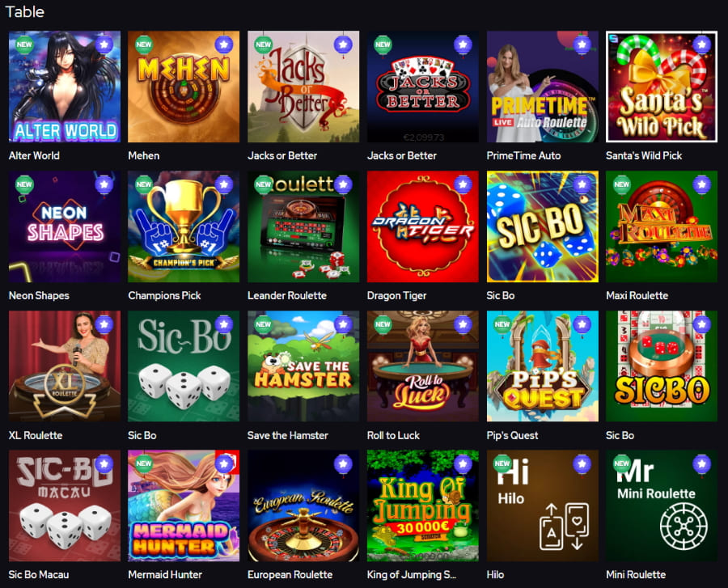Favorite Alter World with its star icon
728x588 pixels.
(104, 44)
